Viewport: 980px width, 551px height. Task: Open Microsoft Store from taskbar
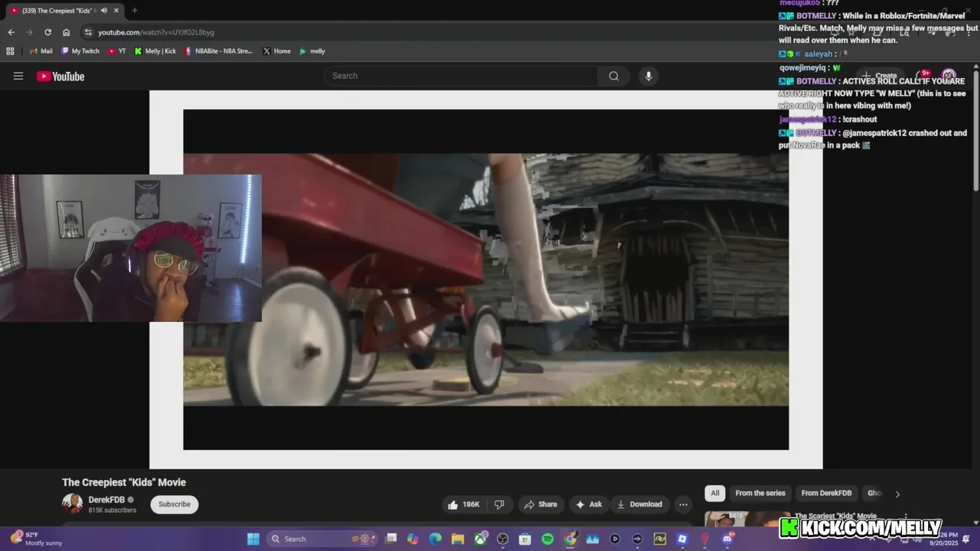click(x=525, y=539)
